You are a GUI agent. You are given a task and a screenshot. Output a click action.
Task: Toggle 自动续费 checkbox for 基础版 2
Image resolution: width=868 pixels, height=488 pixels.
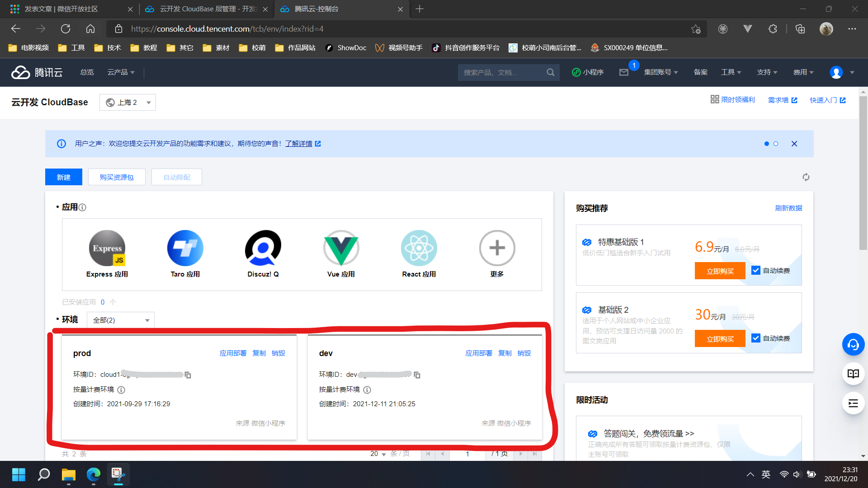(756, 338)
